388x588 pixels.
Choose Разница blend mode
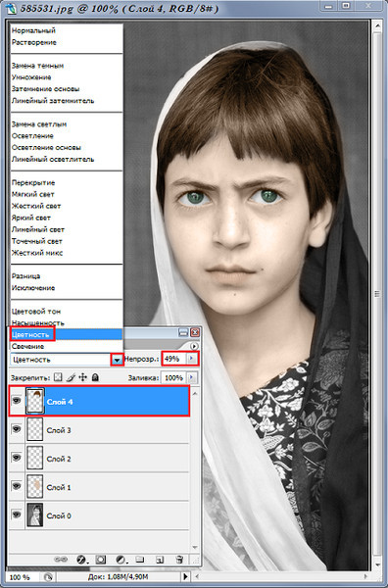(25, 276)
